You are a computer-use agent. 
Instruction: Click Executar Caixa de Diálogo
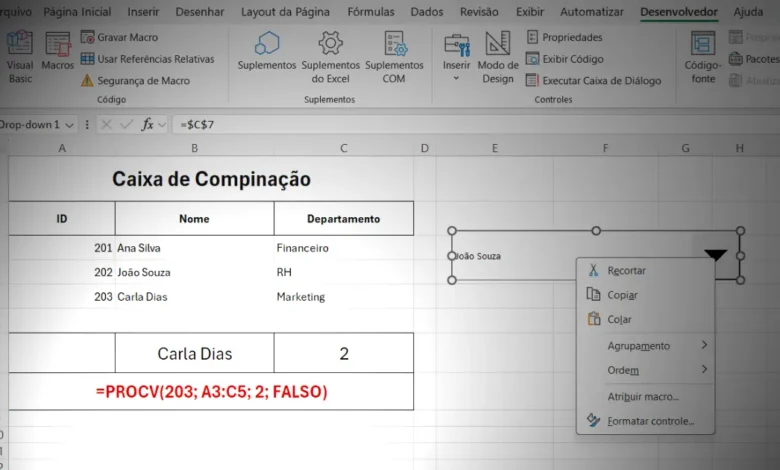coord(593,81)
